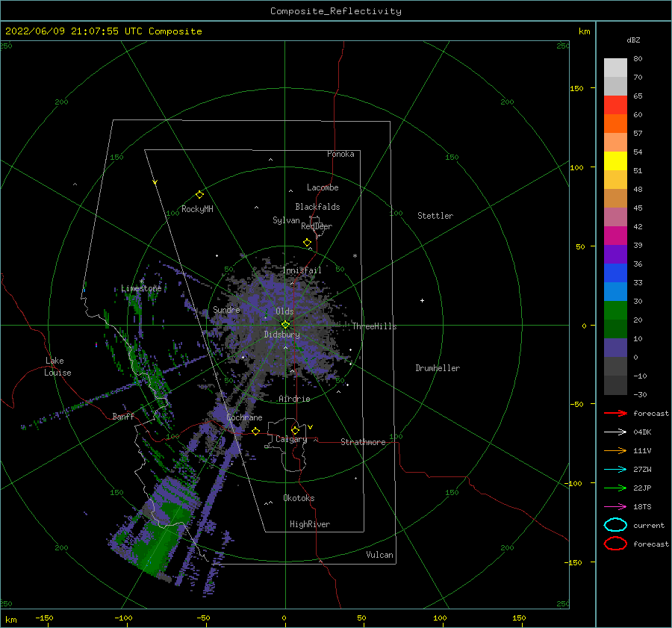672x628 pixels.
Task: Pick the 60-65 dBZ red swatch
Action: tap(615, 105)
